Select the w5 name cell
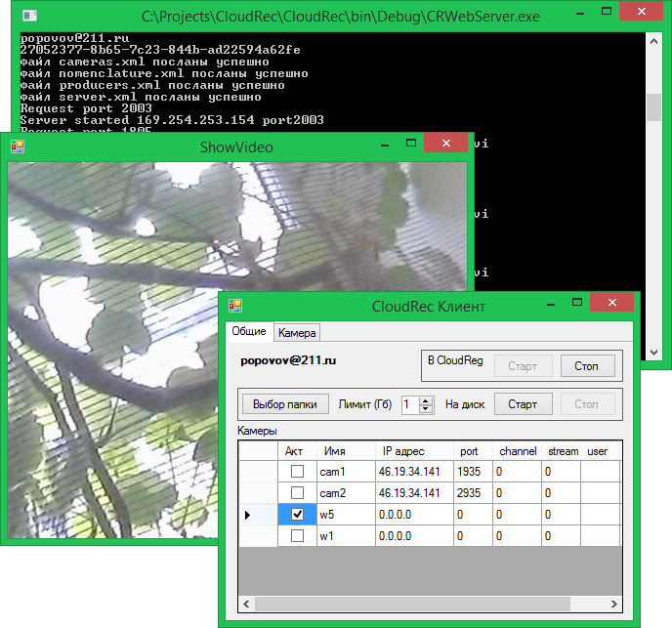This screenshot has height=628, width=672. click(347, 515)
